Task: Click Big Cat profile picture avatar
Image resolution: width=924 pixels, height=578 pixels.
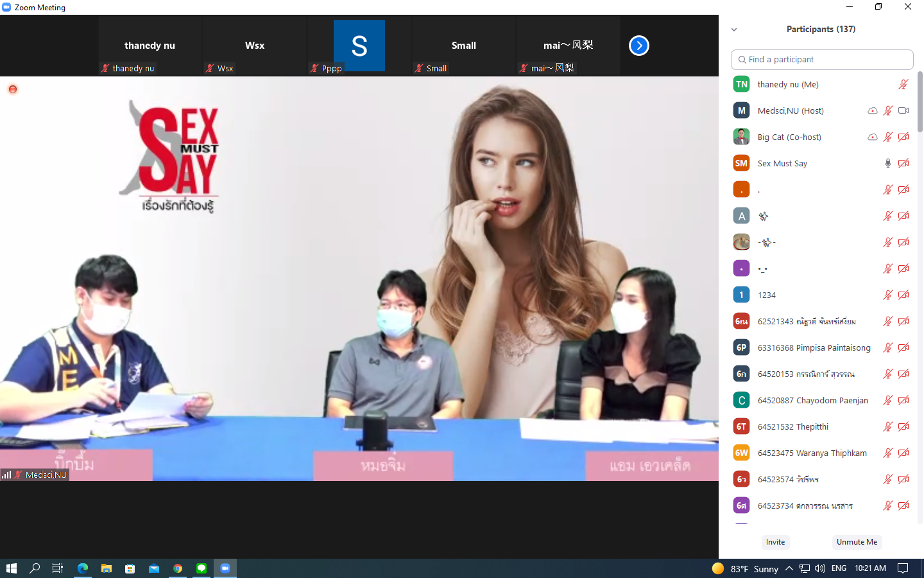Action: (741, 137)
